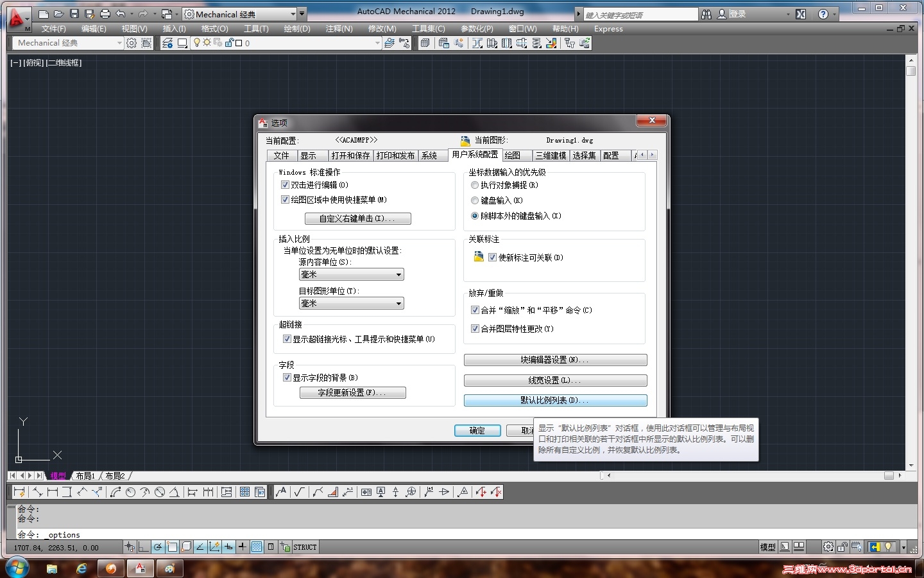Toggle the grid display status icon
The image size is (924, 578).
257,547
